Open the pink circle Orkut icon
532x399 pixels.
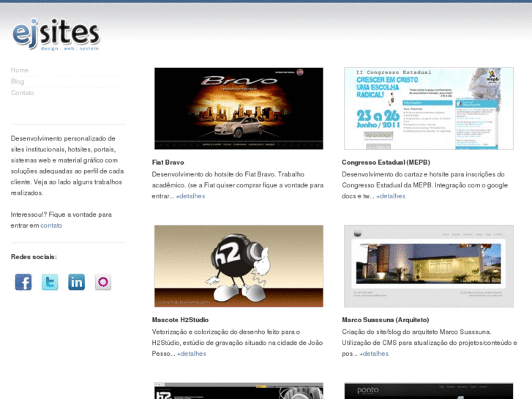[102, 282]
